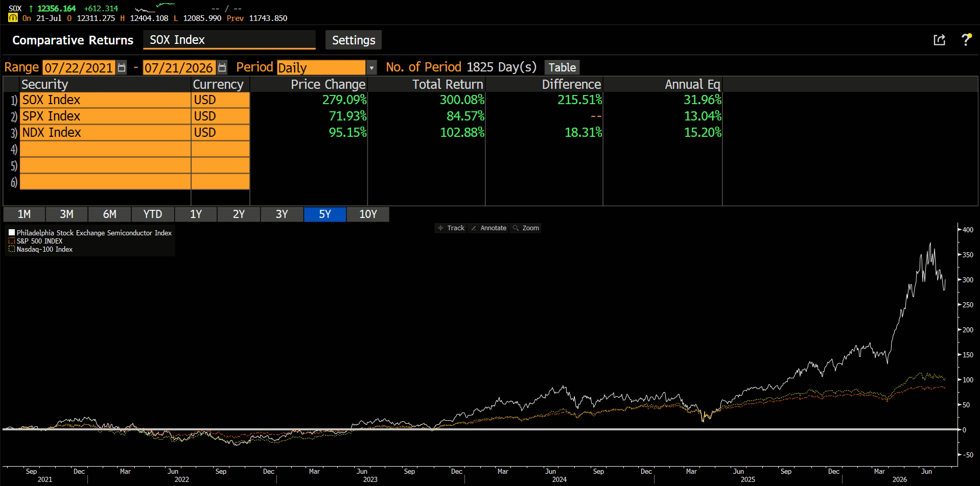Viewport: 980px width, 486px height.
Task: Click the USD currency cell for SOX Index
Action: point(220,100)
